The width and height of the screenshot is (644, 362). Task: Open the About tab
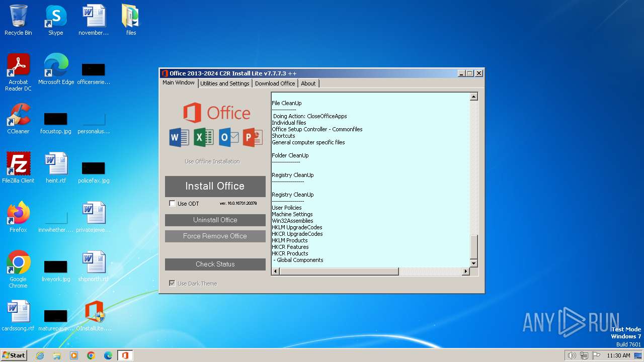[x=308, y=83]
